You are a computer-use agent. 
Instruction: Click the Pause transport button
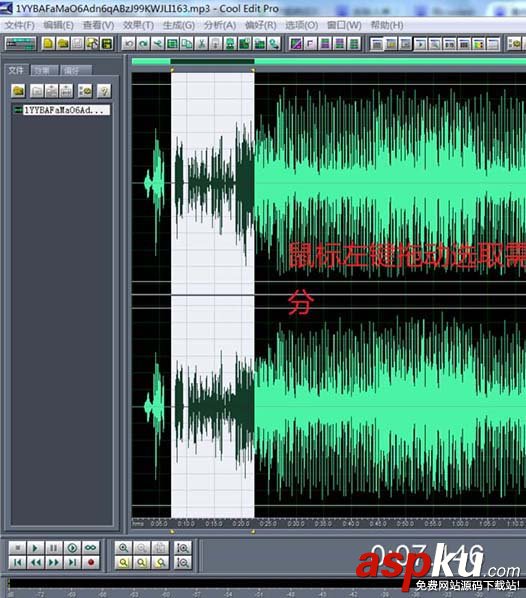[x=54, y=548]
